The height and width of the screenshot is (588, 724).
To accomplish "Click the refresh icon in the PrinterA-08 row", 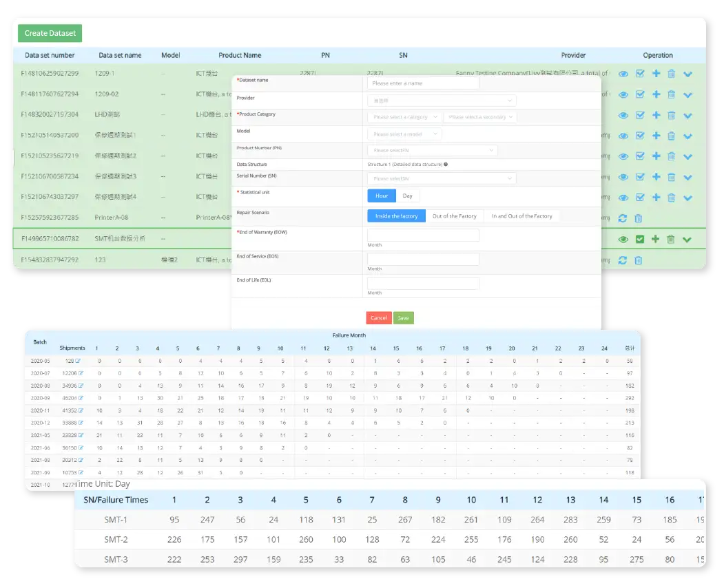I will tap(623, 218).
